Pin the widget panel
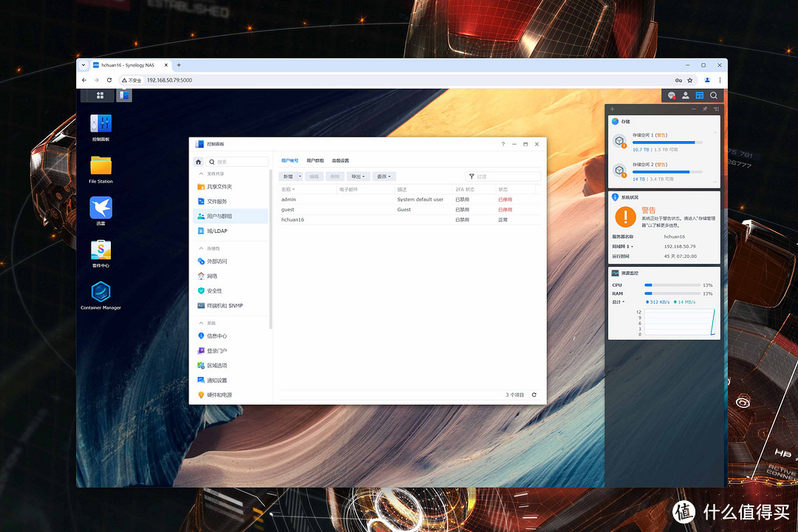 point(705,109)
